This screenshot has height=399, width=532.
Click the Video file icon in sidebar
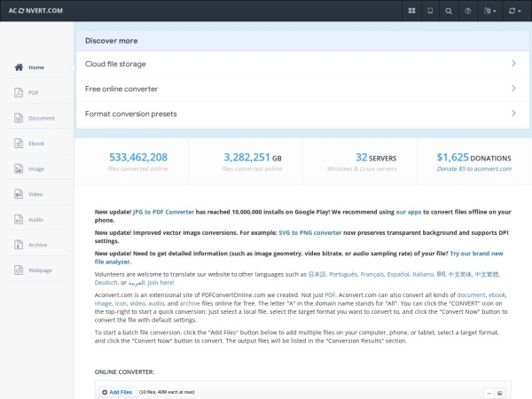point(19,194)
